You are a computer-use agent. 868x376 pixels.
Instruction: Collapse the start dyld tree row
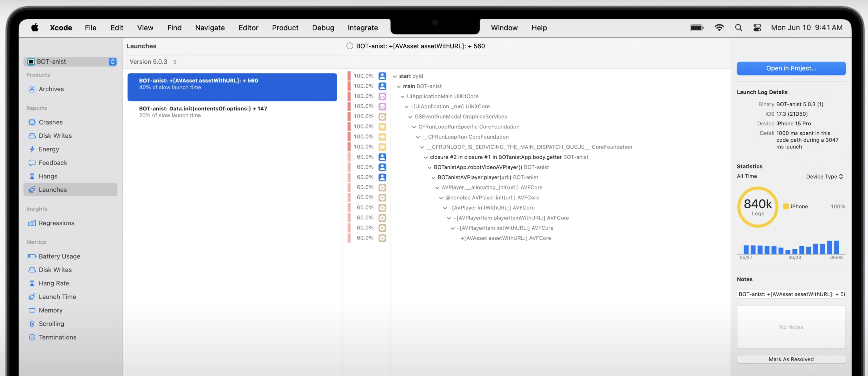point(395,77)
